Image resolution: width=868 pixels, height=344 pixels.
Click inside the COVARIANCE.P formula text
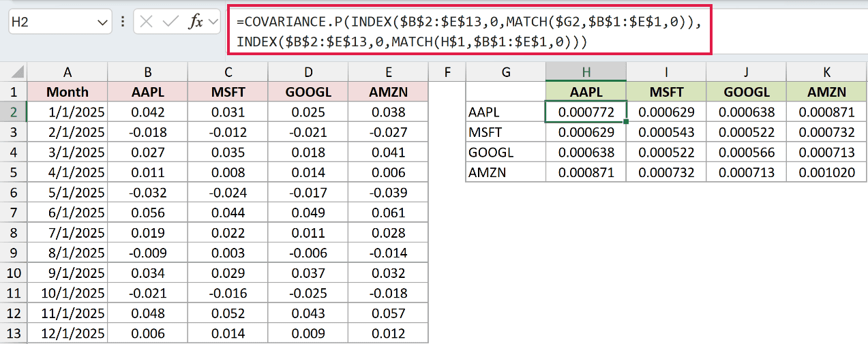tap(469, 32)
